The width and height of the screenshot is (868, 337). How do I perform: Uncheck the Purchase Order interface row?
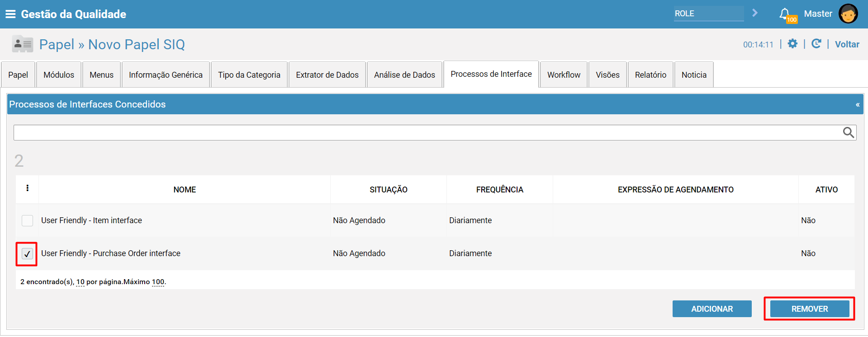click(x=28, y=253)
